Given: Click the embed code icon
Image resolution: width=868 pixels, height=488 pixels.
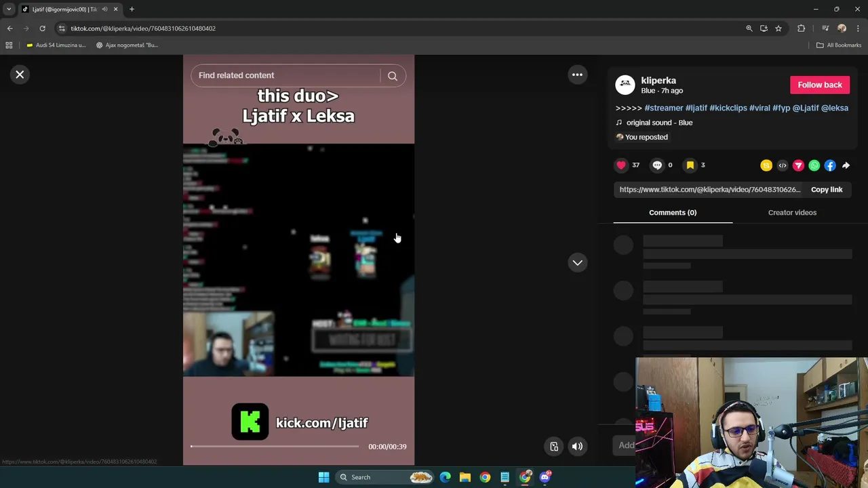Looking at the screenshot, I should (x=783, y=165).
